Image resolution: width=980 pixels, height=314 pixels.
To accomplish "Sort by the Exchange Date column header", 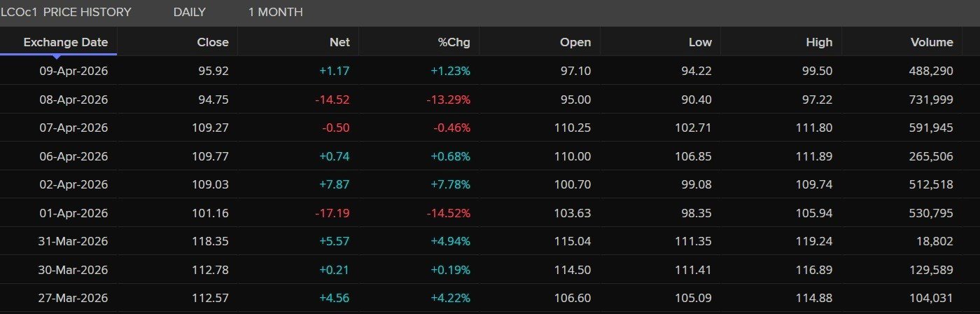I will coord(66,42).
